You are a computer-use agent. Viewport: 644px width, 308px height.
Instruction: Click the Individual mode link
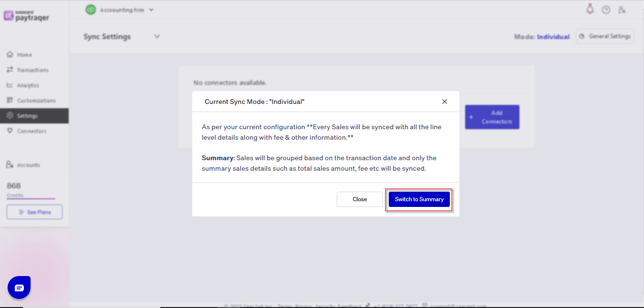coord(553,37)
